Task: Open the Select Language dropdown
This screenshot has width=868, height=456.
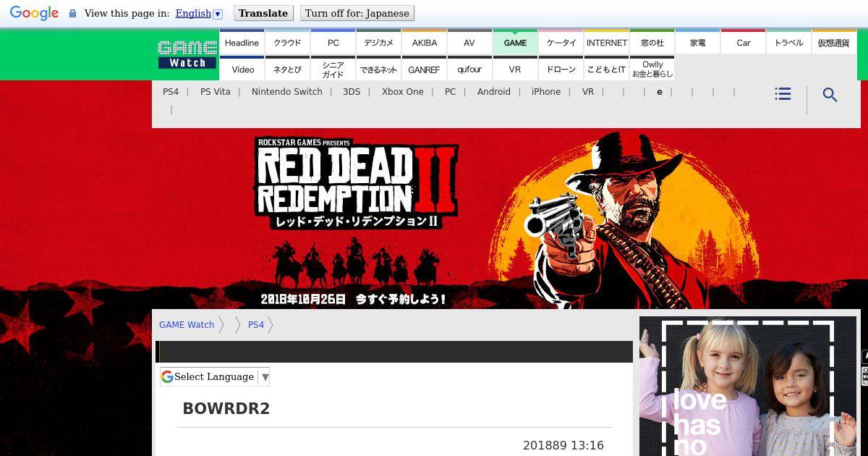Action: tap(215, 376)
